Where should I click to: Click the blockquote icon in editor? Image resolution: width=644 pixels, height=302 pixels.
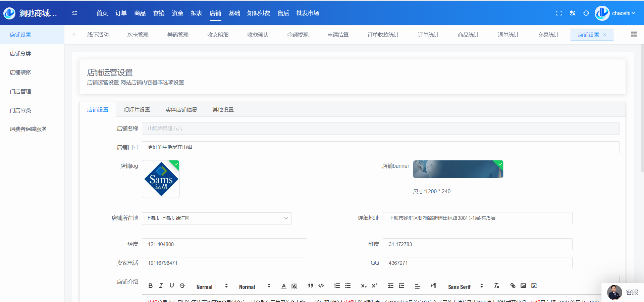(310, 286)
